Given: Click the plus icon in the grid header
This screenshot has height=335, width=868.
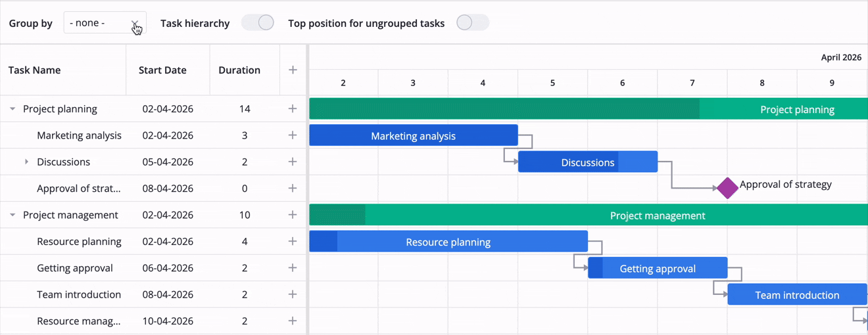Looking at the screenshot, I should (x=293, y=70).
